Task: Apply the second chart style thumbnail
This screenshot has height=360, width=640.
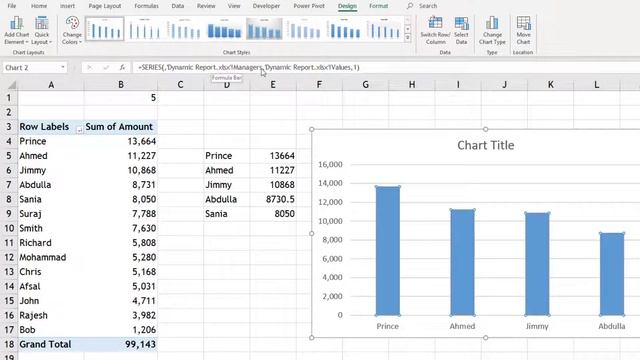Action: pyautogui.click(x=144, y=29)
